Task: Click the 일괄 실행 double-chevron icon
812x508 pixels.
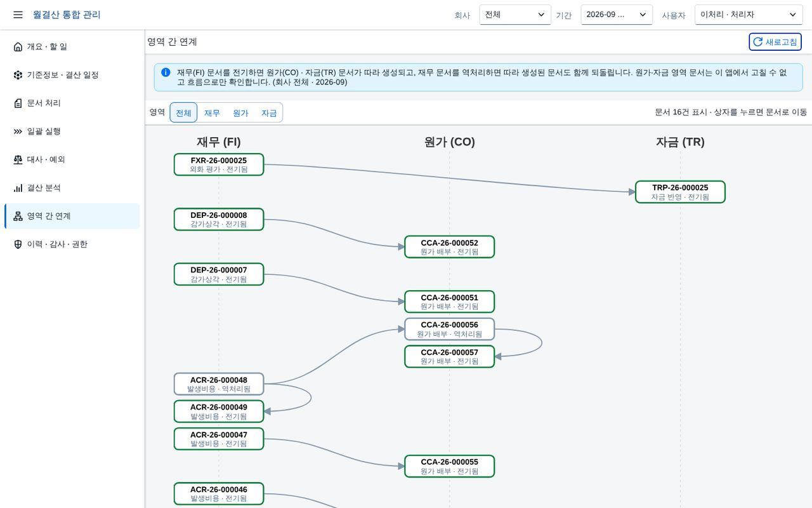Action: [x=18, y=131]
